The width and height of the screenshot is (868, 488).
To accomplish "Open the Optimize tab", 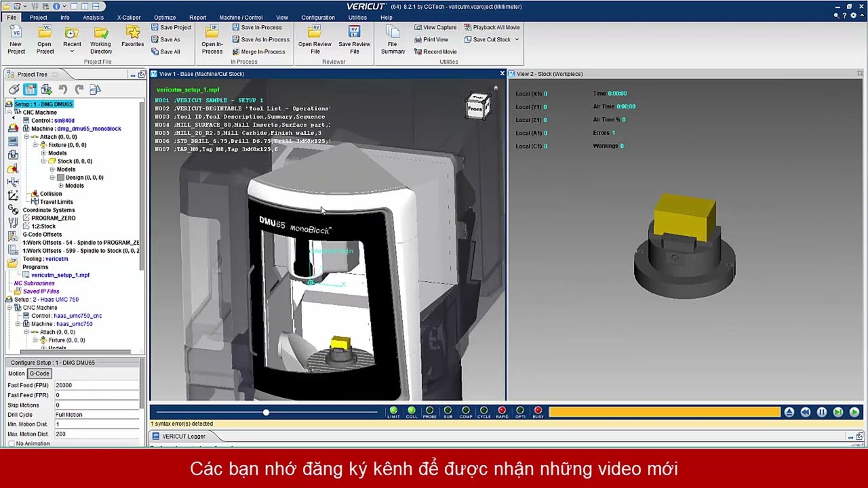I will 165,18.
